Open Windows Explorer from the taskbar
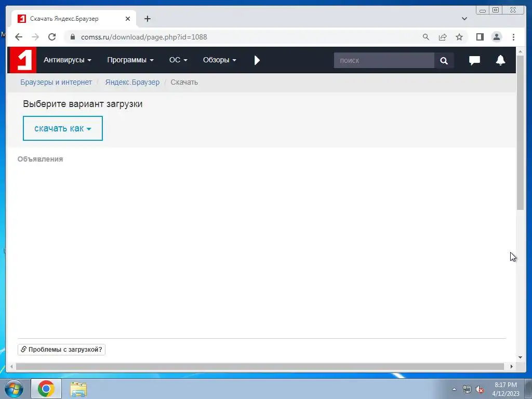Viewport: 532px width, 399px height. (78, 389)
